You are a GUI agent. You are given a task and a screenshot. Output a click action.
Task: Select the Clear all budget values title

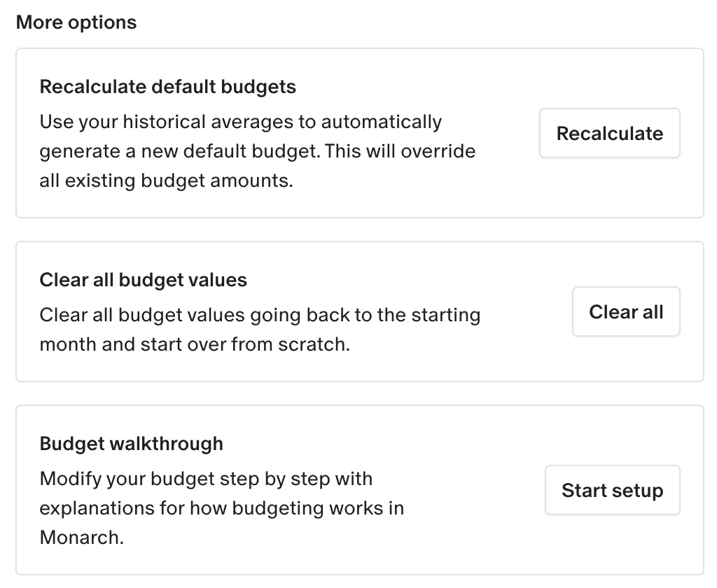point(144,281)
